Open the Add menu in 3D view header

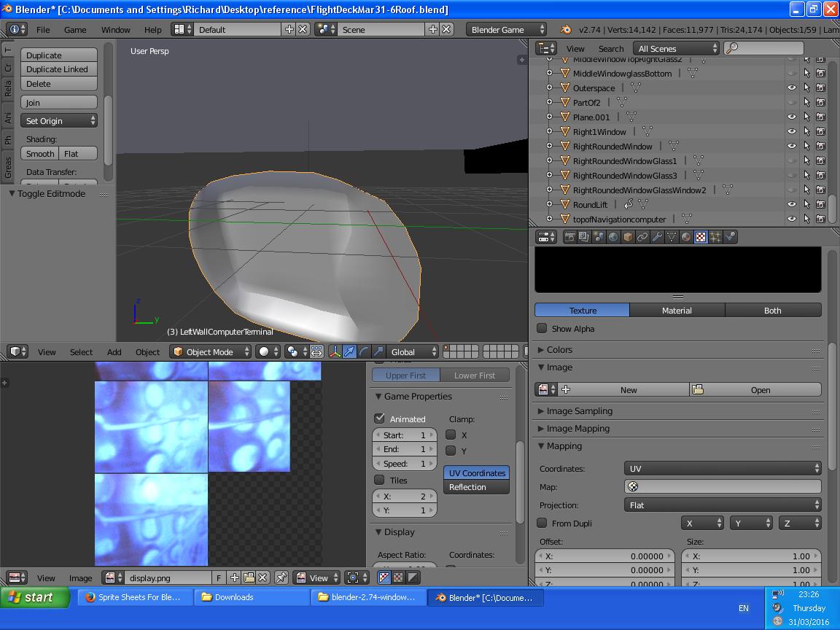coord(114,352)
